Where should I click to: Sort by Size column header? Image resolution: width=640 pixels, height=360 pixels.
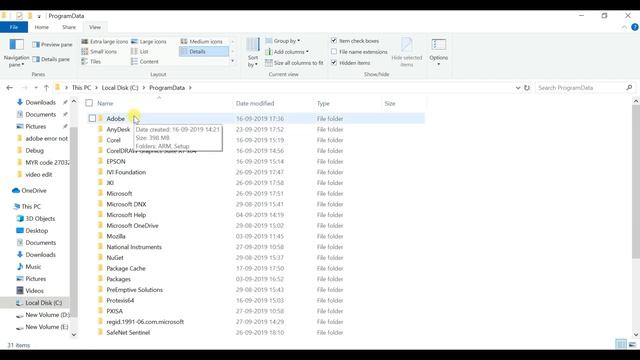tap(390, 104)
